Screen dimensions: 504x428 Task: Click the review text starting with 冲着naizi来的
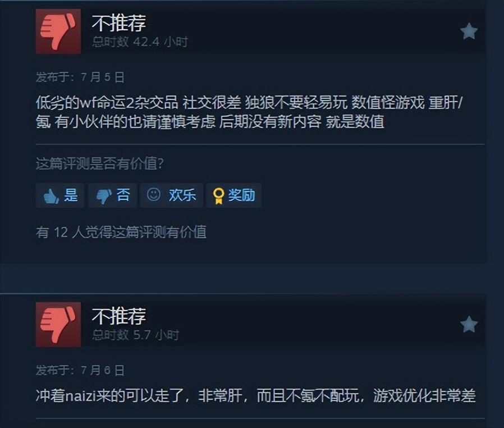click(x=256, y=395)
